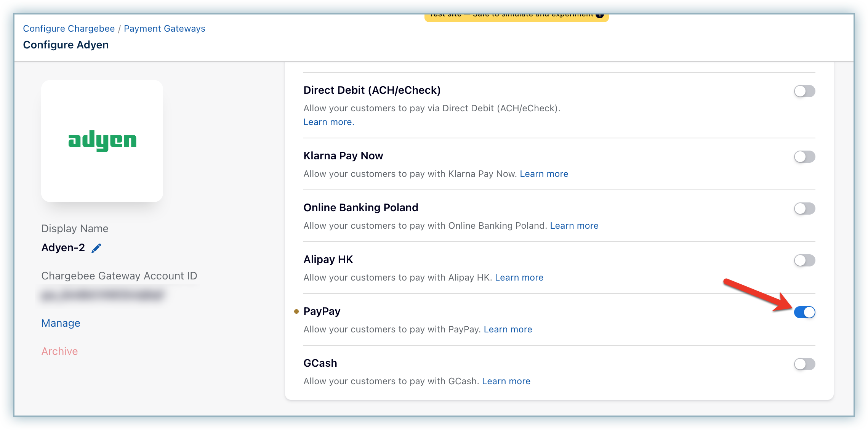Image resolution: width=868 pixels, height=430 pixels.
Task: Open Learn more for Online Banking Poland
Action: click(x=574, y=226)
